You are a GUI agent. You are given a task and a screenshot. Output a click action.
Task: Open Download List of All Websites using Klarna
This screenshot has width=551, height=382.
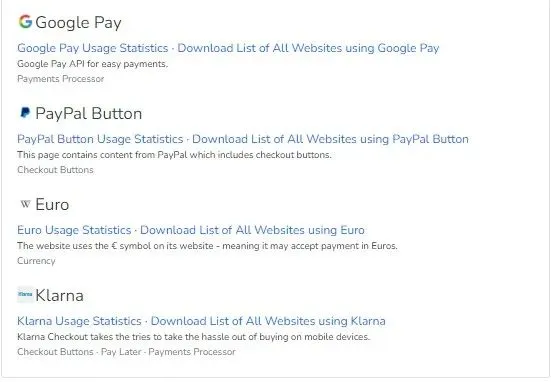pyautogui.click(x=268, y=321)
